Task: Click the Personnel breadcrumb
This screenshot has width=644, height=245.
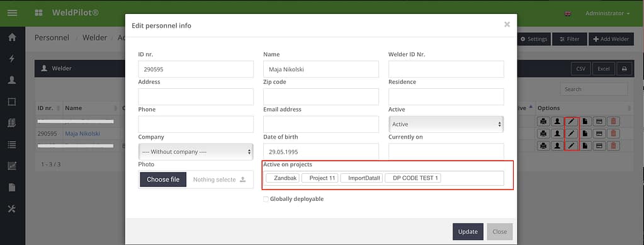Action: pos(52,38)
